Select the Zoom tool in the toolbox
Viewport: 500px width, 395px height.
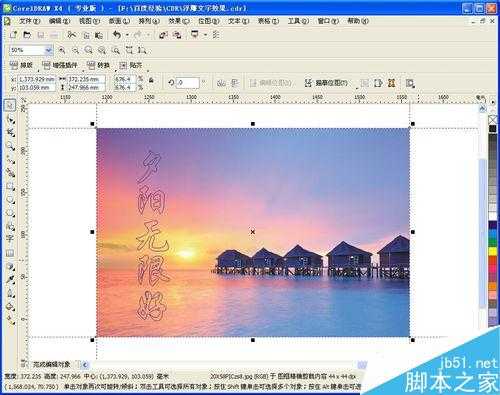[10, 146]
